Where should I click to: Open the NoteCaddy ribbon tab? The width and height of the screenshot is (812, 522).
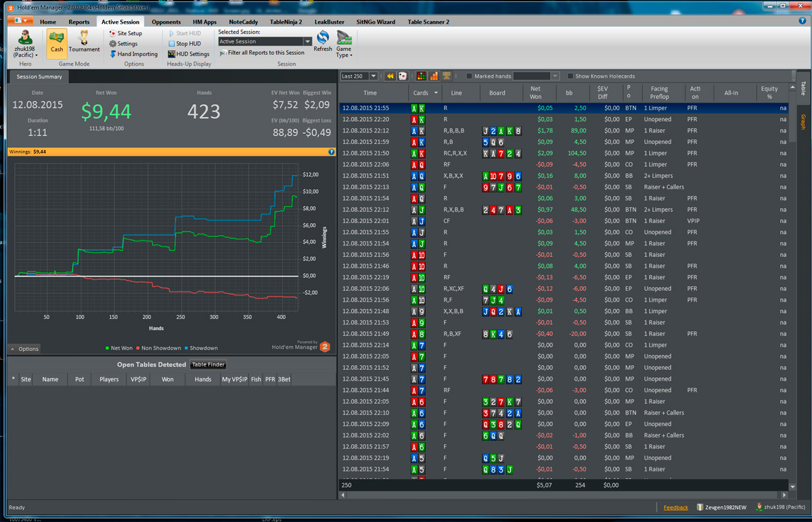click(243, 22)
